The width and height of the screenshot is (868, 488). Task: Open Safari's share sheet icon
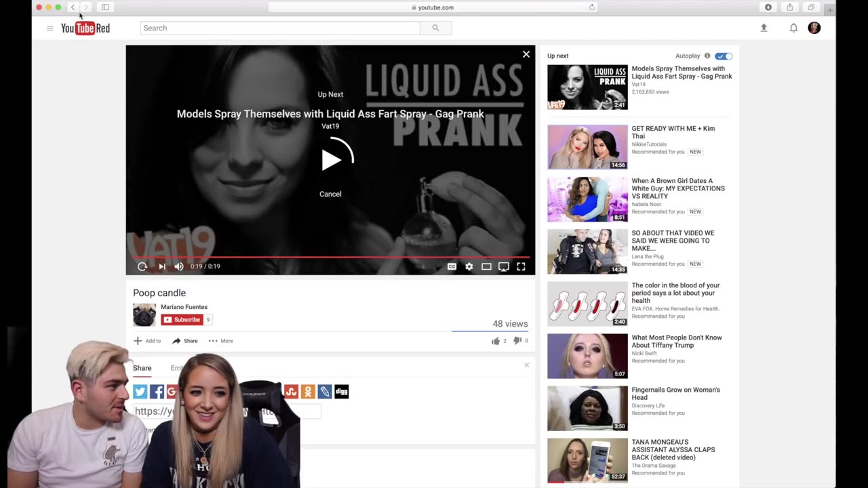coord(789,7)
